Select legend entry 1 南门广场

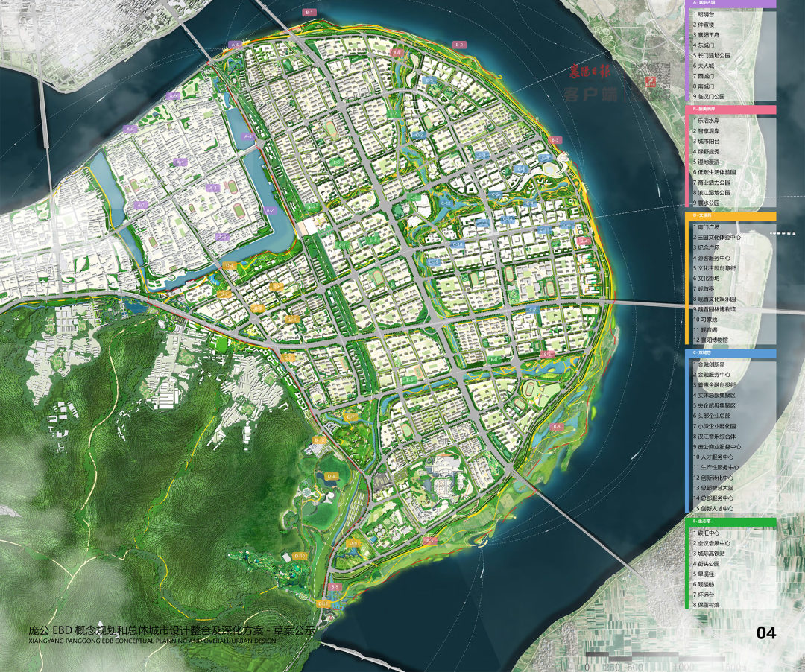click(707, 227)
